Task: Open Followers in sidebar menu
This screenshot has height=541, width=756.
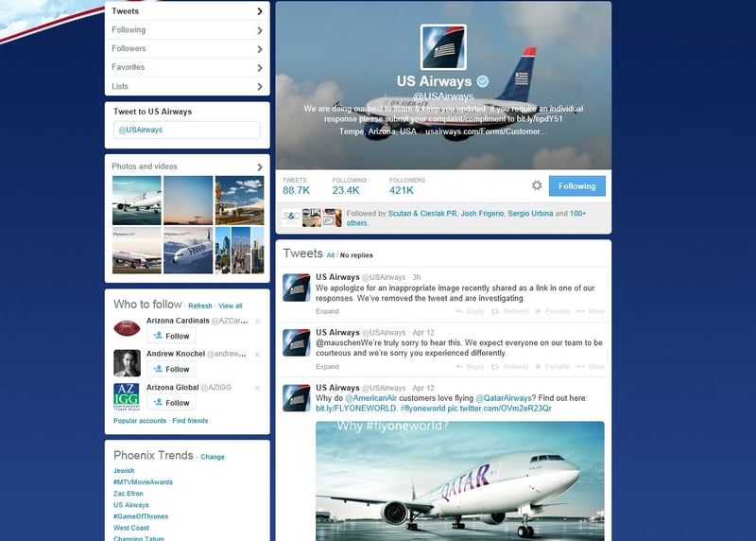Action: tap(187, 49)
